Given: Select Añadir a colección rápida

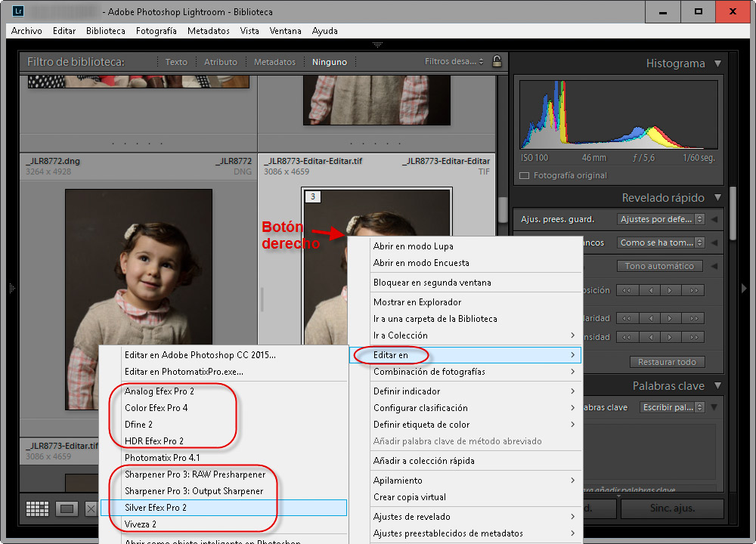Looking at the screenshot, I should [465, 461].
